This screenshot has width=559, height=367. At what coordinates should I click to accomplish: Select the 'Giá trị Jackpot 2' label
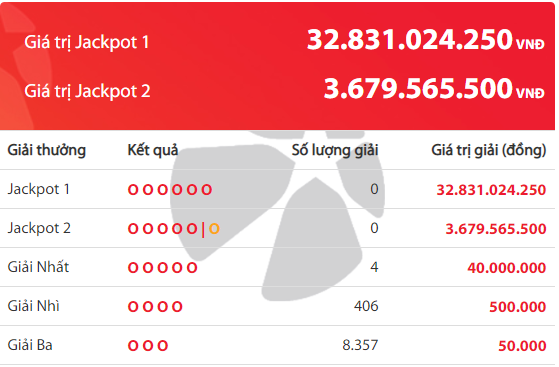point(87,91)
